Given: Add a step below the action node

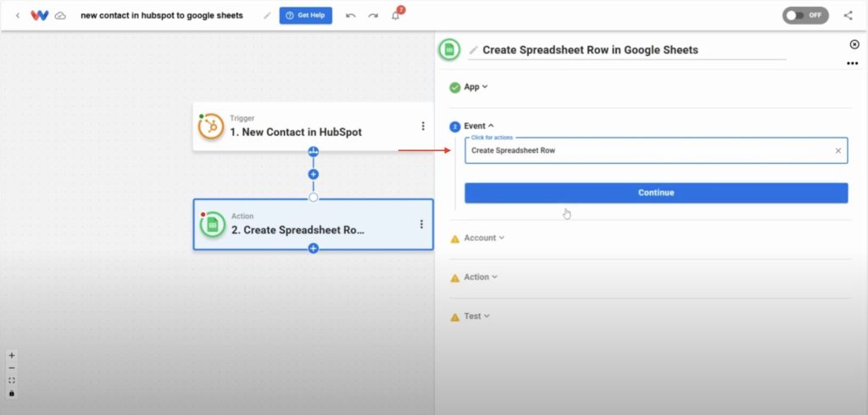Looking at the screenshot, I should pyautogui.click(x=314, y=248).
